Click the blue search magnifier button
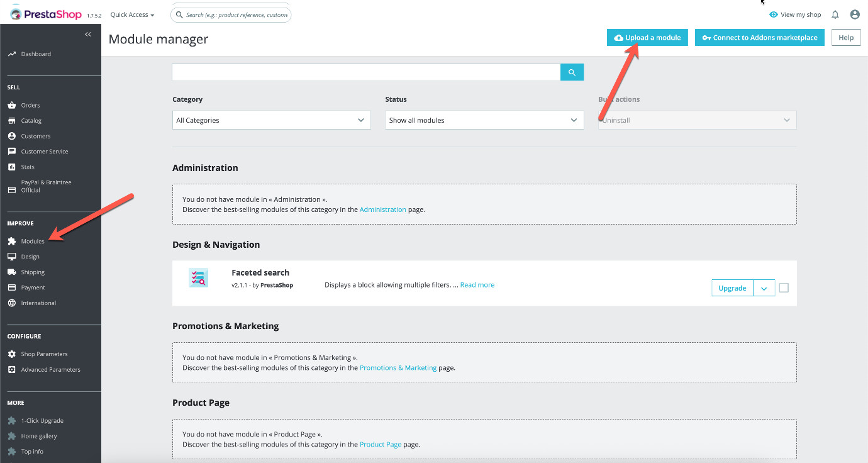 click(571, 72)
